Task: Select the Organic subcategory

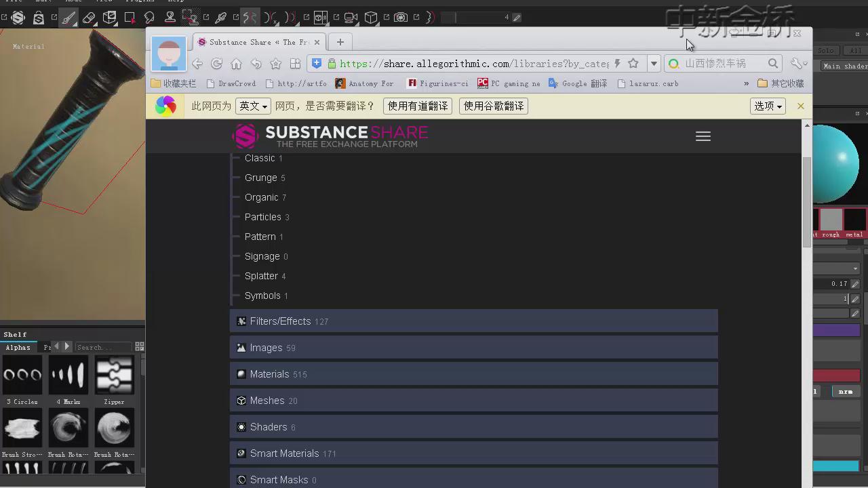Action: pyautogui.click(x=262, y=197)
